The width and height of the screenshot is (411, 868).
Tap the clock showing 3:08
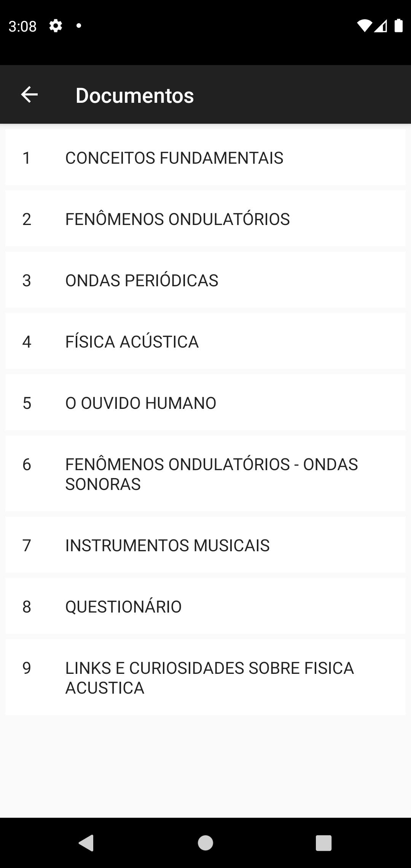pos(22,26)
